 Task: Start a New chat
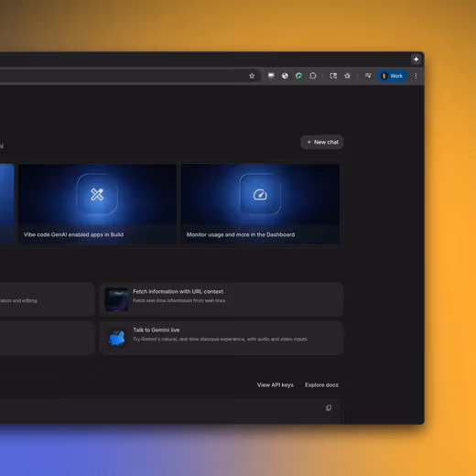(322, 142)
